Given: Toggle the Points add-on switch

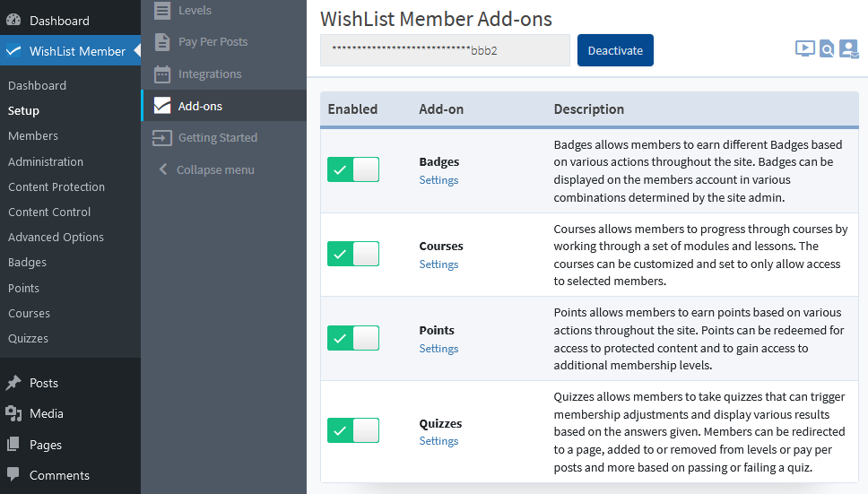Looking at the screenshot, I should [353, 338].
